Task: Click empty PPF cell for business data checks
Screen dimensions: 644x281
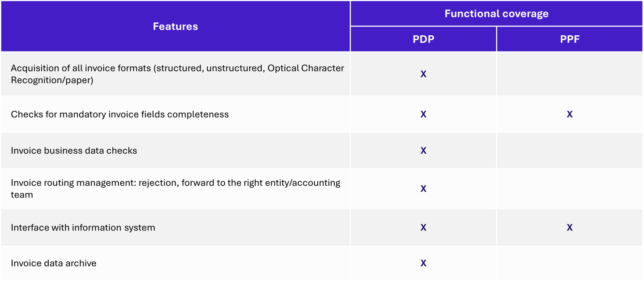Action: [x=570, y=151]
